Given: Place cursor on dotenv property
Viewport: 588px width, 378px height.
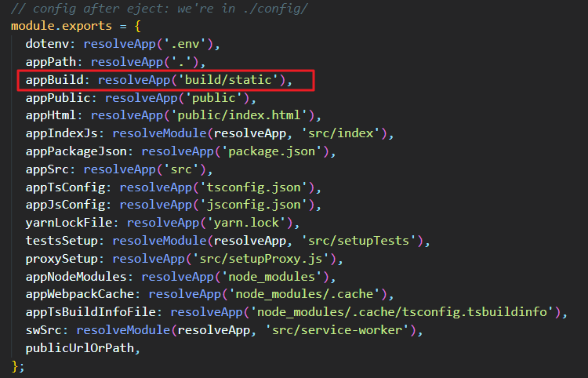Looking at the screenshot, I should pos(47,44).
